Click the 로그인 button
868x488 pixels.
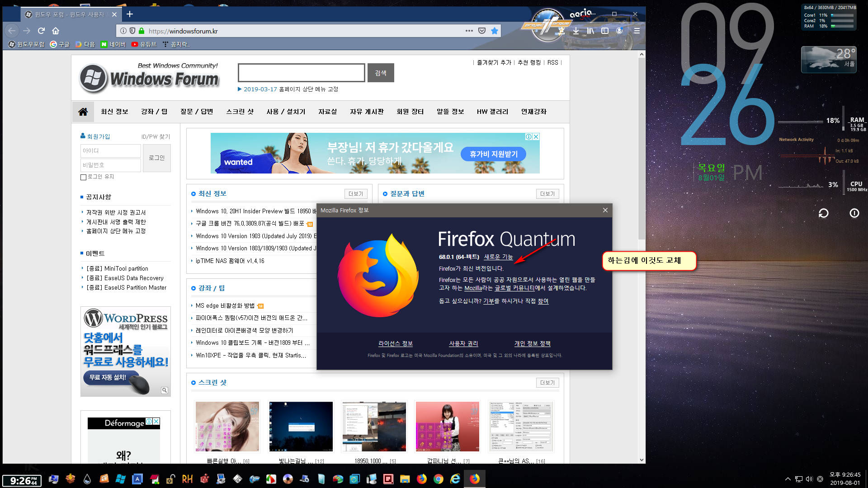pyautogui.click(x=157, y=158)
